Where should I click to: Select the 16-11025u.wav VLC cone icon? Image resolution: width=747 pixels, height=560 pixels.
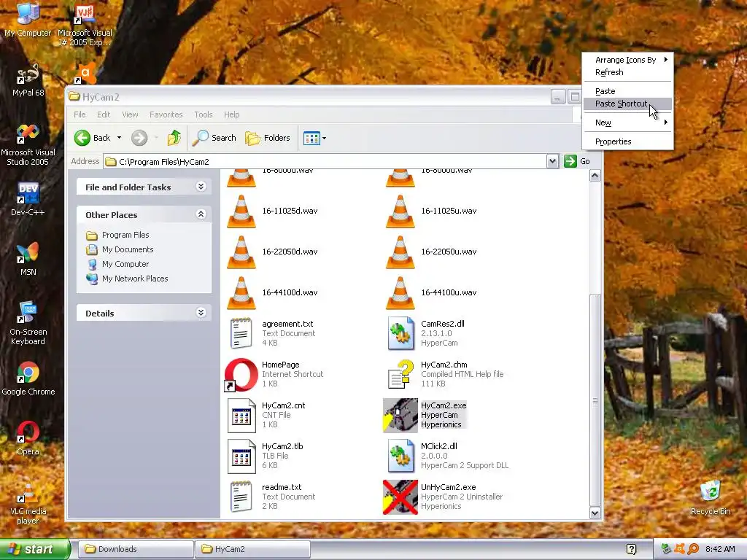tap(400, 211)
